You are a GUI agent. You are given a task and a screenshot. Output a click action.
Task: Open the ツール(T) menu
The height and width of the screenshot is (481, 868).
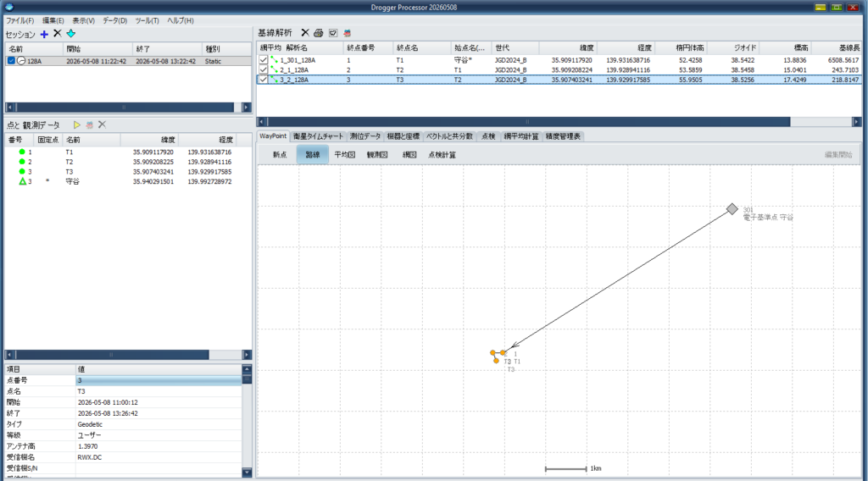[147, 20]
